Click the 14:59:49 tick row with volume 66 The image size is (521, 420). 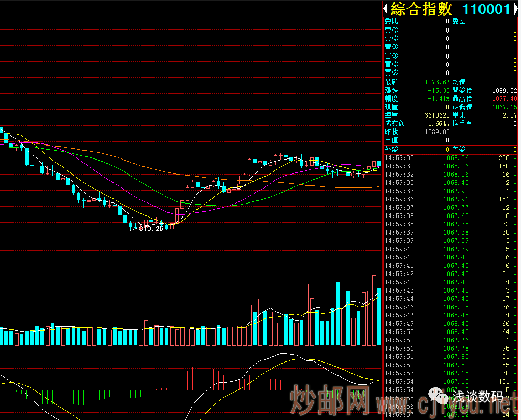click(450, 324)
